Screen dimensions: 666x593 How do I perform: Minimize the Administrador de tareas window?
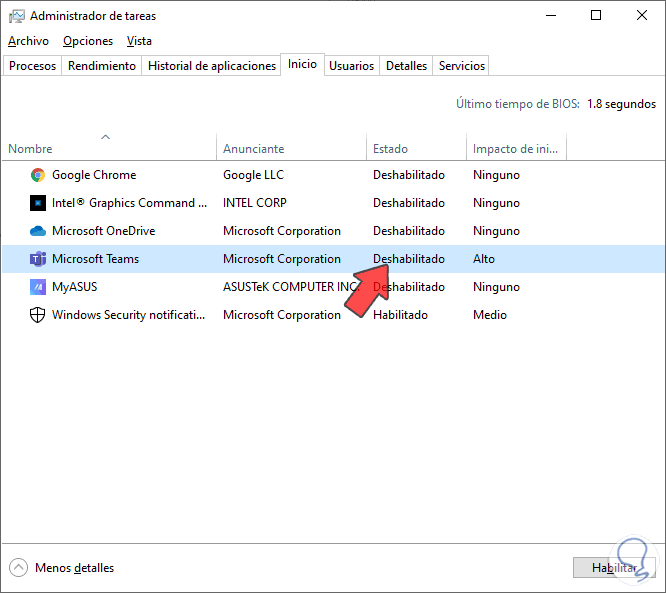point(551,16)
